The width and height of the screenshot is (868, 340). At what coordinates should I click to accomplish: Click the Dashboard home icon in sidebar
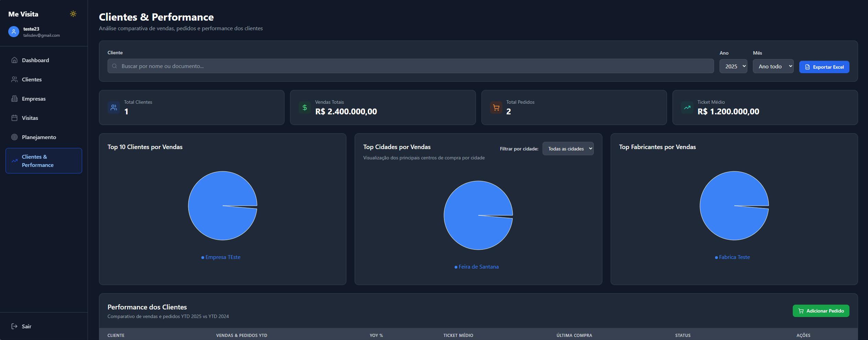(x=14, y=60)
